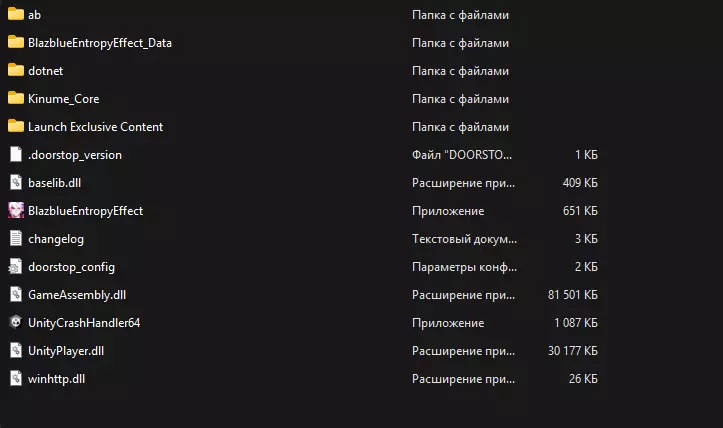Click the winhttp.dll file icon
723x428 pixels.
(x=15, y=379)
